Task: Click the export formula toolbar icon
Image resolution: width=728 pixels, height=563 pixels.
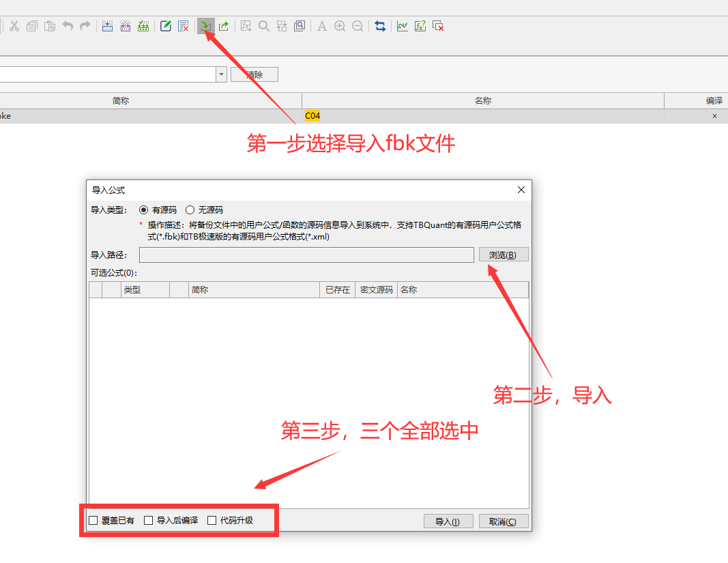Action: pos(224,26)
